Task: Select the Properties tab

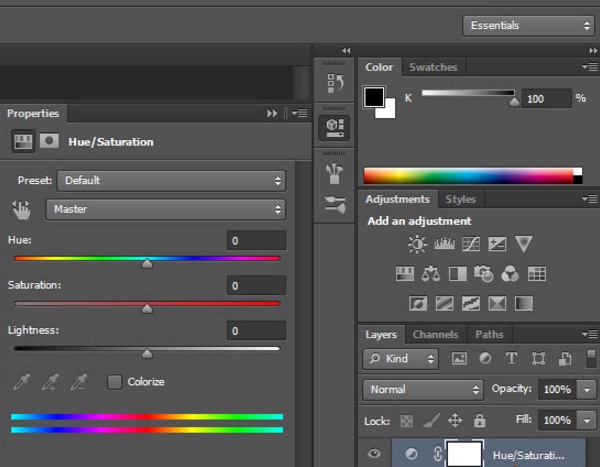Action: pyautogui.click(x=33, y=113)
